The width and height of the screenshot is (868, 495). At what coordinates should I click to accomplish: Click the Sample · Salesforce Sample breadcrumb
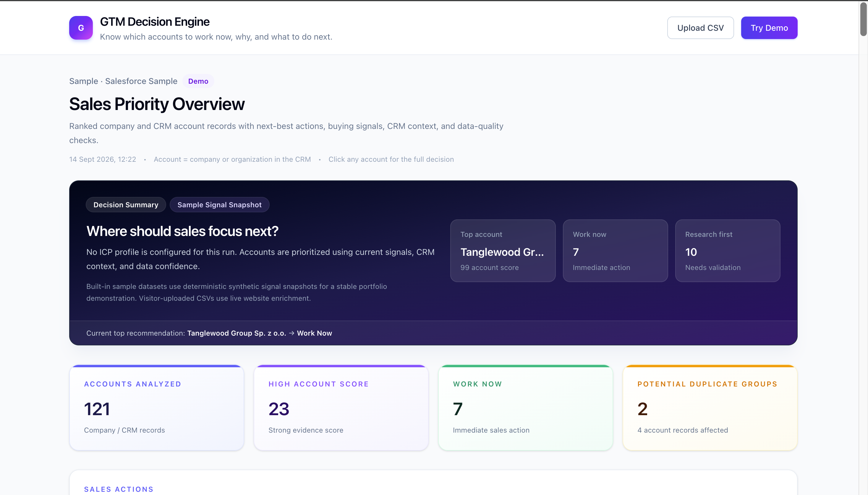pyautogui.click(x=123, y=81)
